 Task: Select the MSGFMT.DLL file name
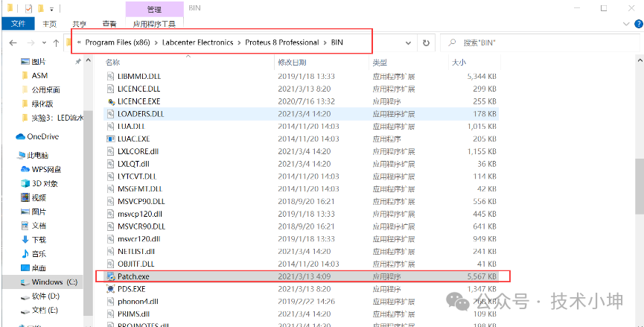140,189
